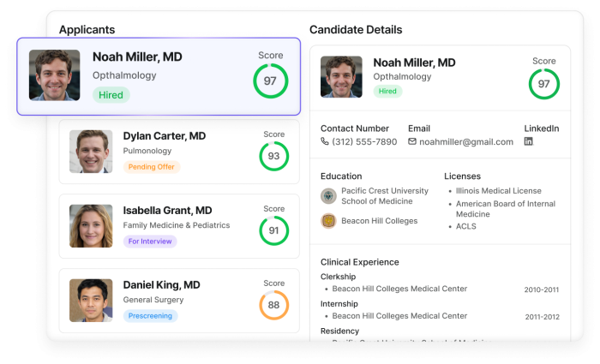The height and width of the screenshot is (364, 600).
Task: Click Daniel King's orange score 88 ring
Action: (x=273, y=305)
